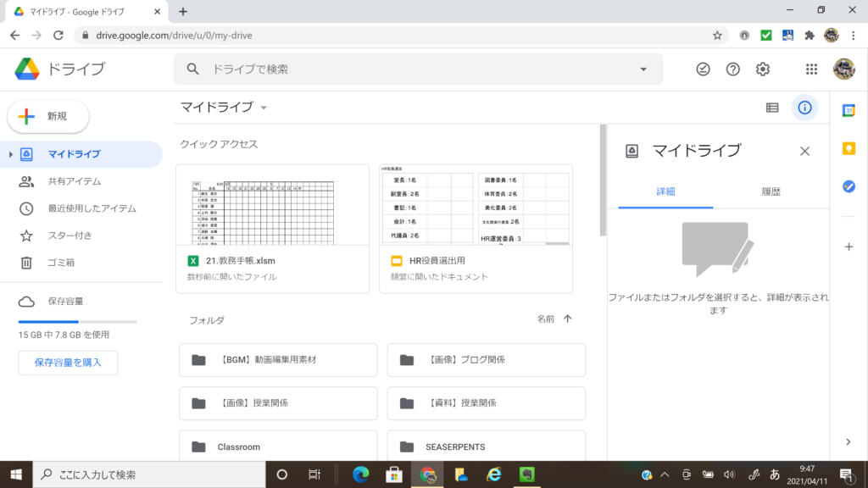Click 保存容量を購入 button
The image size is (868, 488).
tap(68, 363)
